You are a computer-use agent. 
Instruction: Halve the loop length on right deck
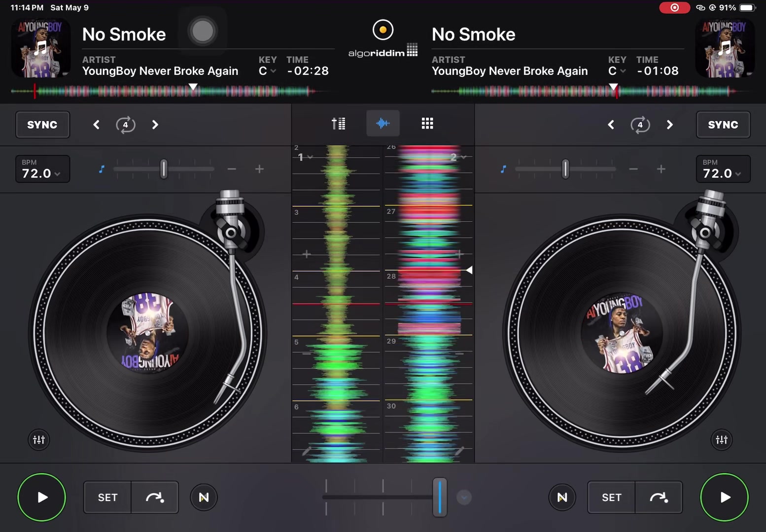611,125
